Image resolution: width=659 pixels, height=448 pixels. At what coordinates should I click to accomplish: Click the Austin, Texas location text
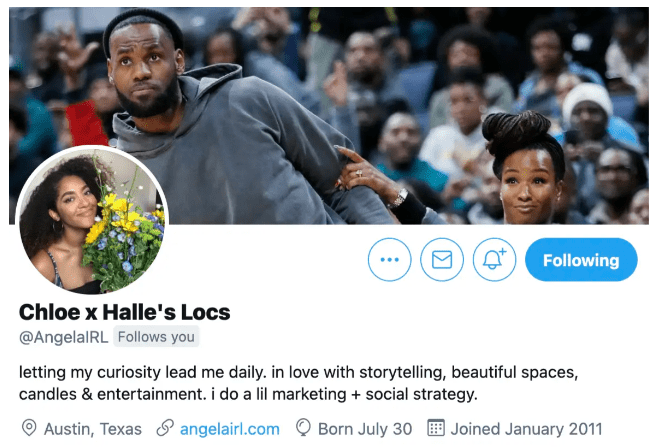pyautogui.click(x=93, y=429)
